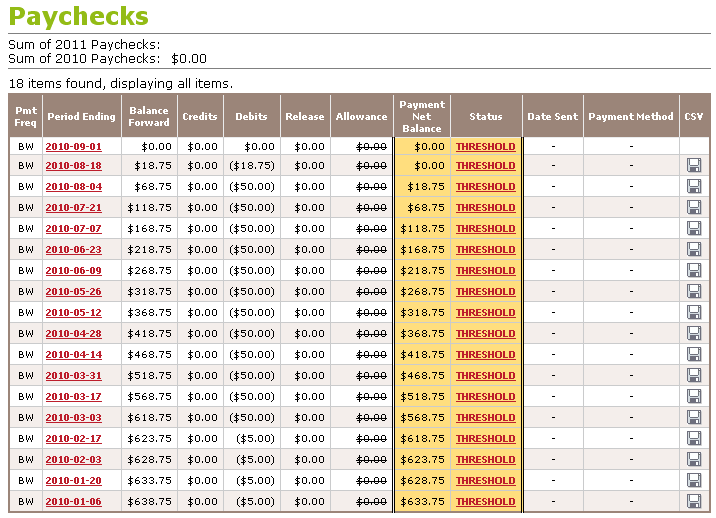This screenshot has width=716, height=518.
Task: Export the 2010-05-26 paycheck as CSV
Action: point(694,292)
